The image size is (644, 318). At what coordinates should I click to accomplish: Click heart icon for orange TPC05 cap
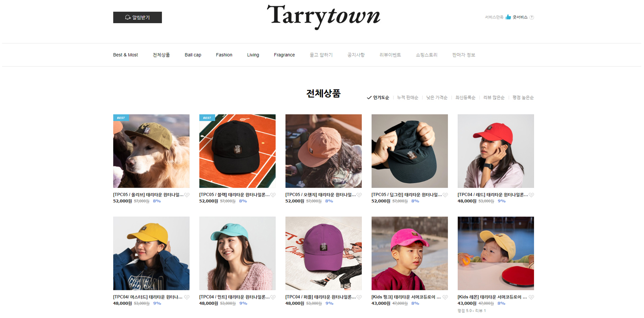point(359,195)
